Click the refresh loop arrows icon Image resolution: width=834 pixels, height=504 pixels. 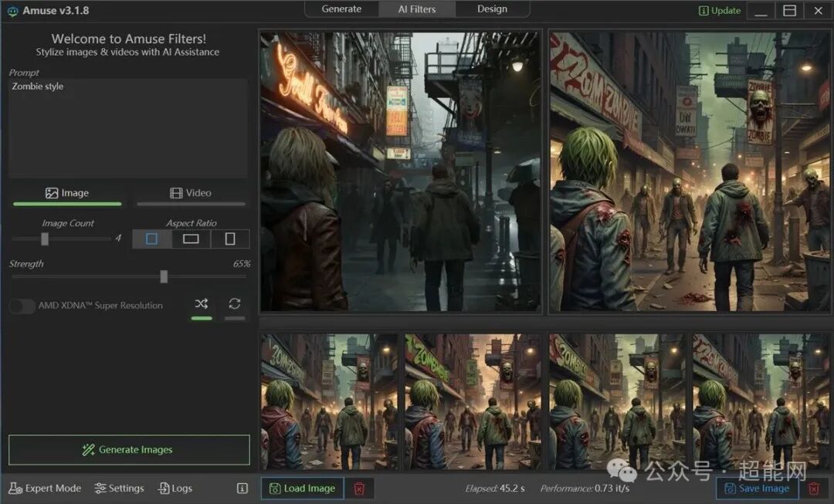pyautogui.click(x=235, y=304)
